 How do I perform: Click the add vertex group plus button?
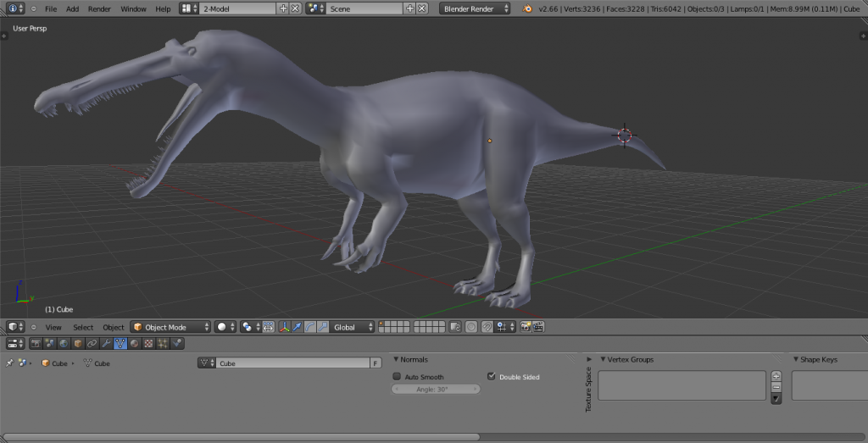pos(776,375)
